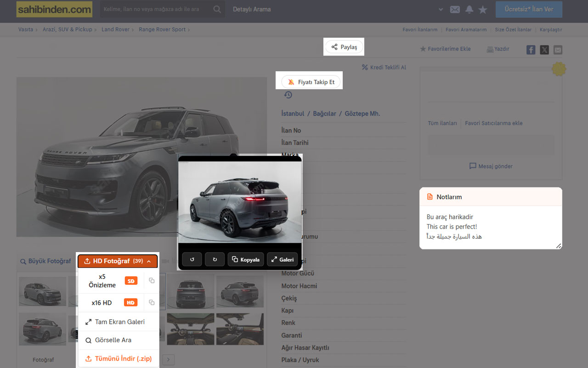588x368 pixels.
Task: Choose Tam Ekran Galeri from menu
Action: (118, 322)
